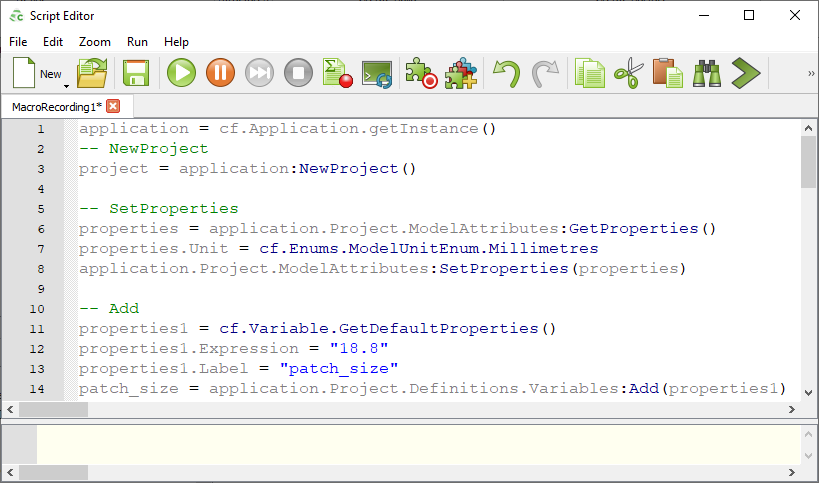Cut selection with the scissors icon
Image resolution: width=819 pixels, height=483 pixels.
click(629, 73)
